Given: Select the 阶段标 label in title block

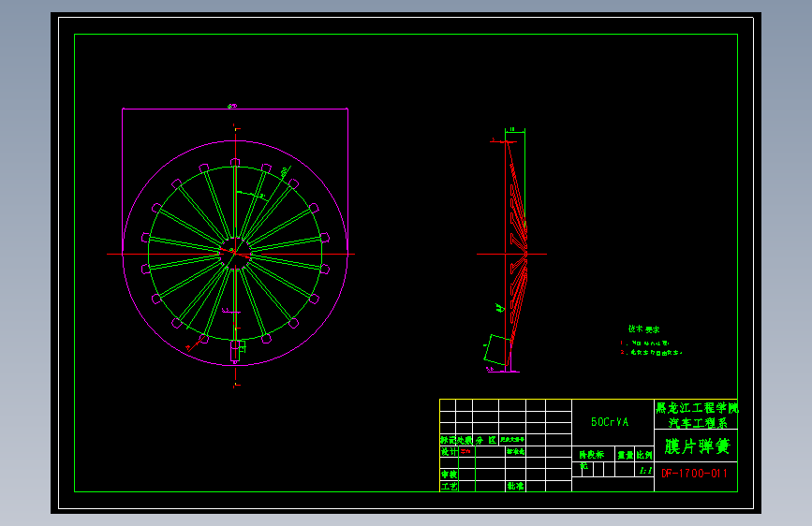Looking at the screenshot, I should coord(591,455).
